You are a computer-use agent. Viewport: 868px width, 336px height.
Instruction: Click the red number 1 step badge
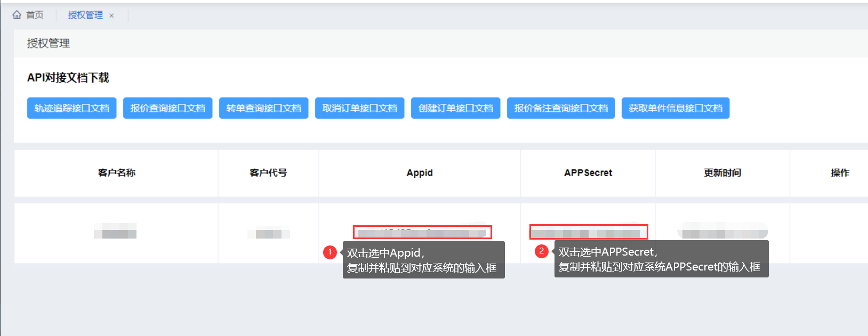pyautogui.click(x=330, y=252)
